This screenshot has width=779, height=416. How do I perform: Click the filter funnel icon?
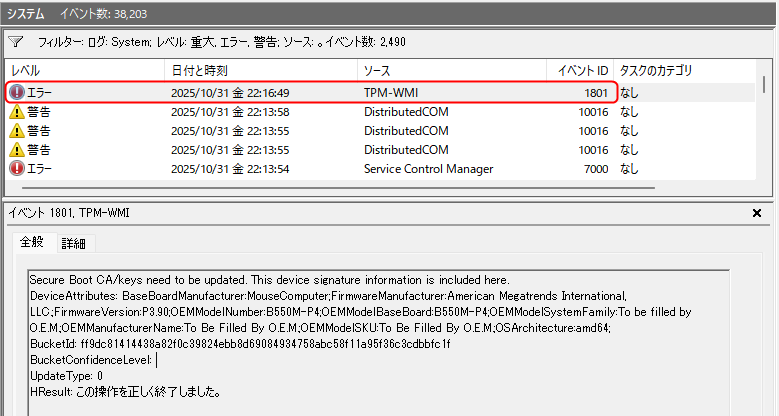click(15, 42)
